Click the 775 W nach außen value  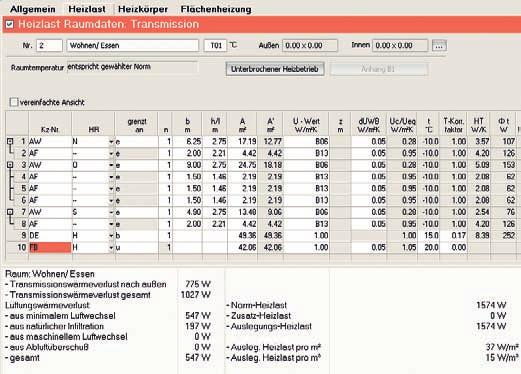pyautogui.click(x=198, y=284)
